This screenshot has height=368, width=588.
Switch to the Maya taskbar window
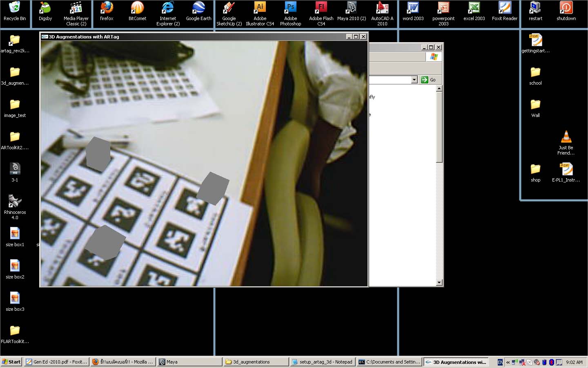(x=190, y=362)
